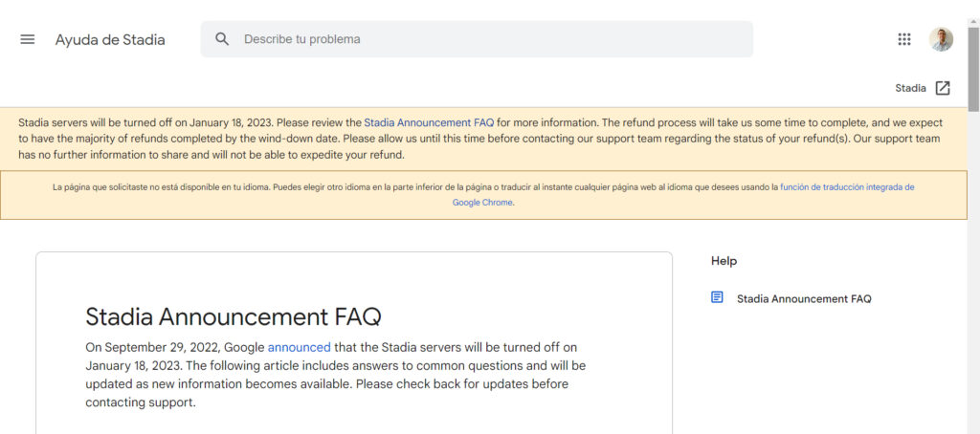
Task: Click the magnifying glass search icon
Action: click(x=222, y=39)
